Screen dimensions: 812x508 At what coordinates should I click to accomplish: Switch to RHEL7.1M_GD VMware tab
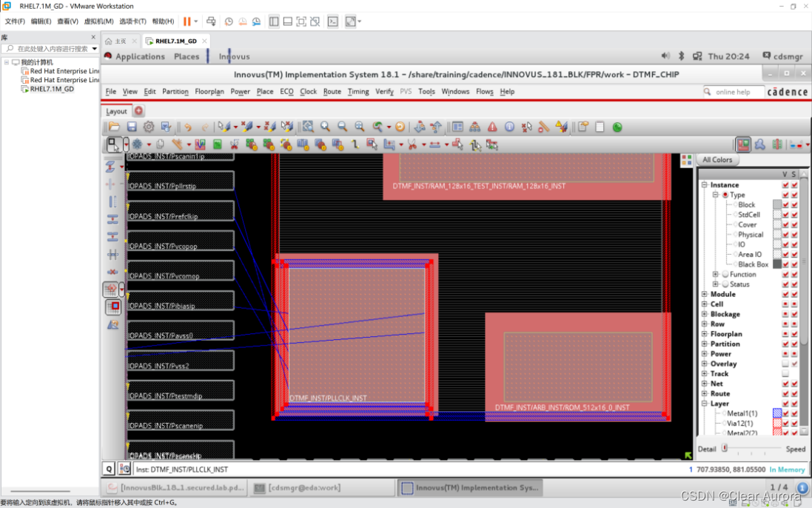tap(176, 41)
